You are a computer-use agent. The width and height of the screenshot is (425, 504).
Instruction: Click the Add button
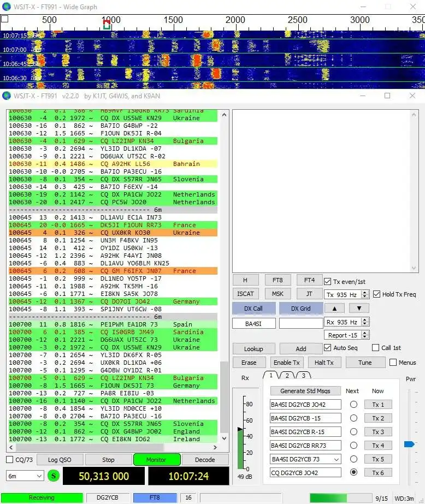[x=301, y=349]
